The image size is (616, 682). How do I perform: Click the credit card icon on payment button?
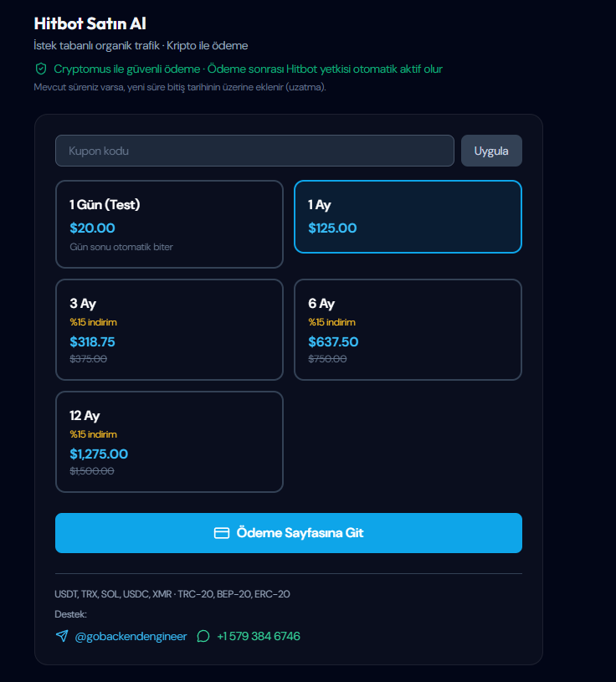(222, 533)
